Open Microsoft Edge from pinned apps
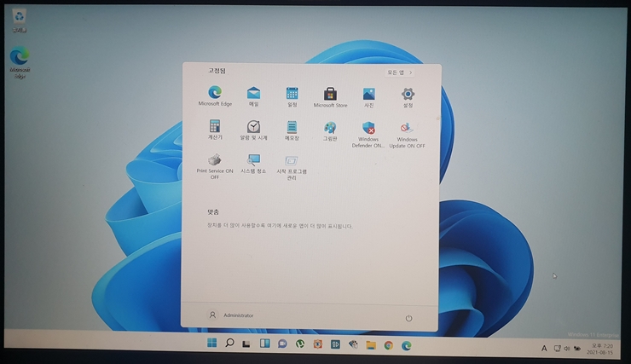 [215, 95]
